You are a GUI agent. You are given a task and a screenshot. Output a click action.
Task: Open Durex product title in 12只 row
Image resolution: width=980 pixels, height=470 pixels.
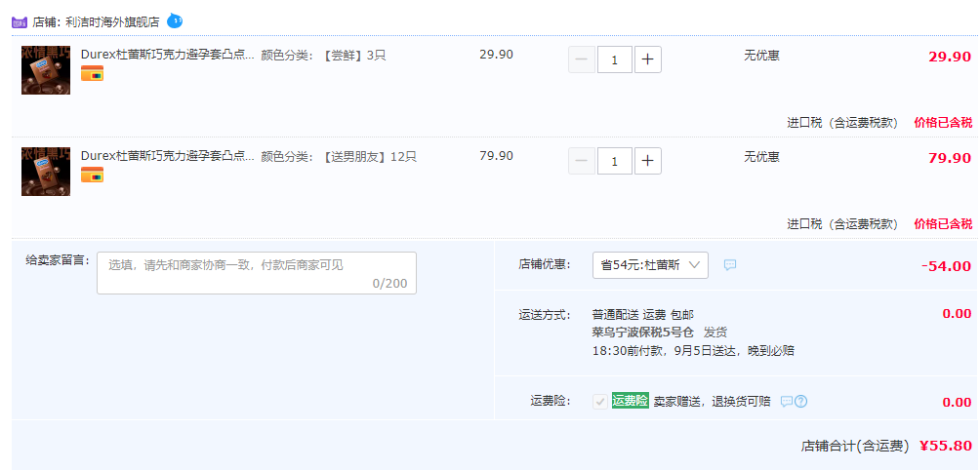[x=168, y=156]
